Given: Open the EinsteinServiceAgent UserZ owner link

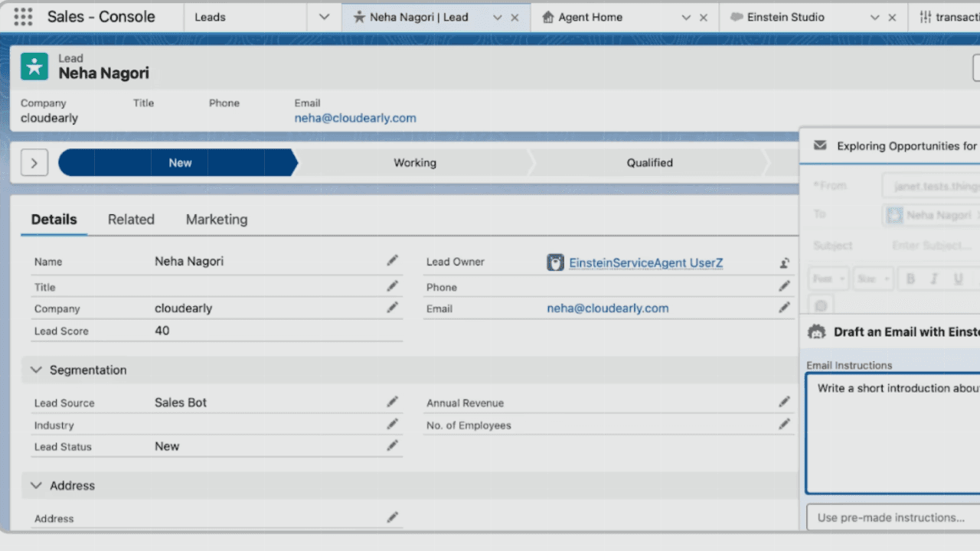Looking at the screenshot, I should coord(646,262).
